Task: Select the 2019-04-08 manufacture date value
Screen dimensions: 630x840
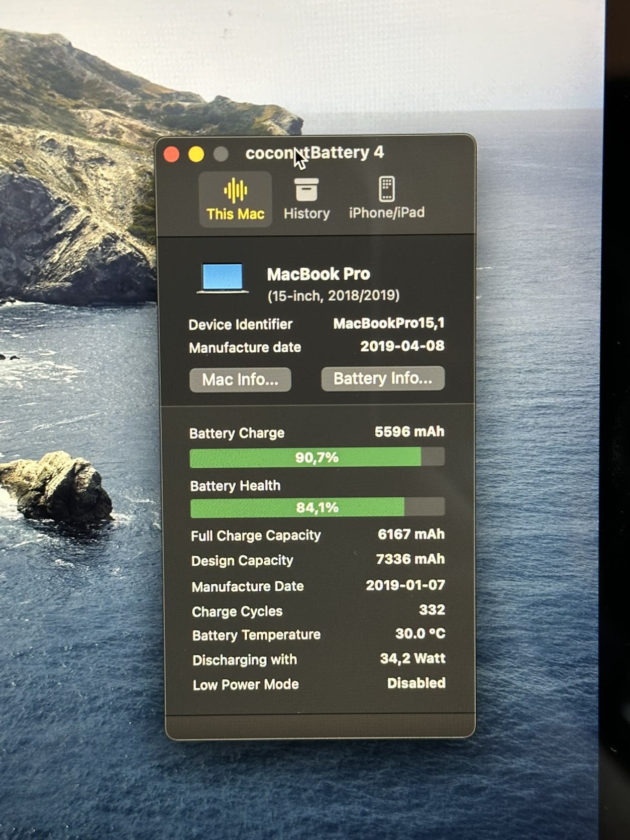Action: click(402, 346)
